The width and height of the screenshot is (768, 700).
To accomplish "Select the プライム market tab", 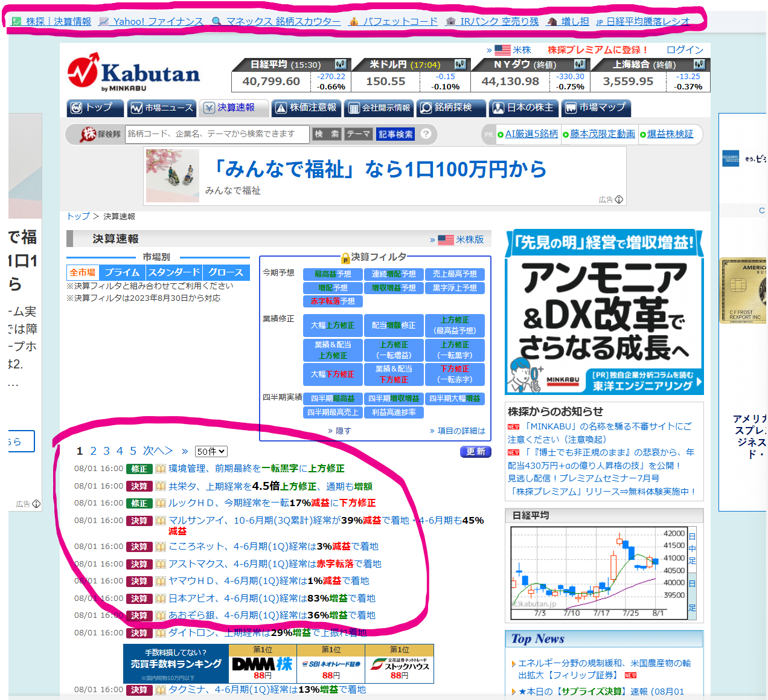I will pyautogui.click(x=122, y=272).
